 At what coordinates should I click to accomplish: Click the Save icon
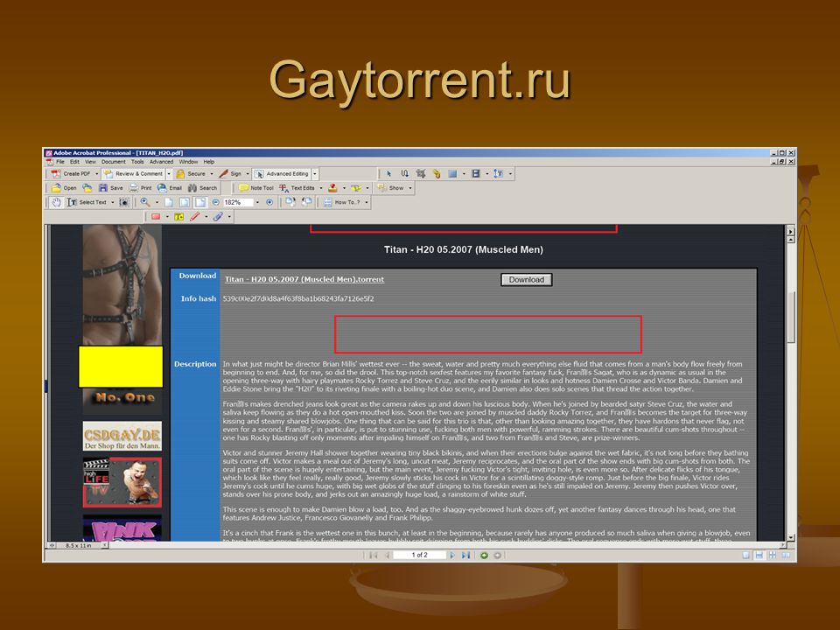point(103,188)
